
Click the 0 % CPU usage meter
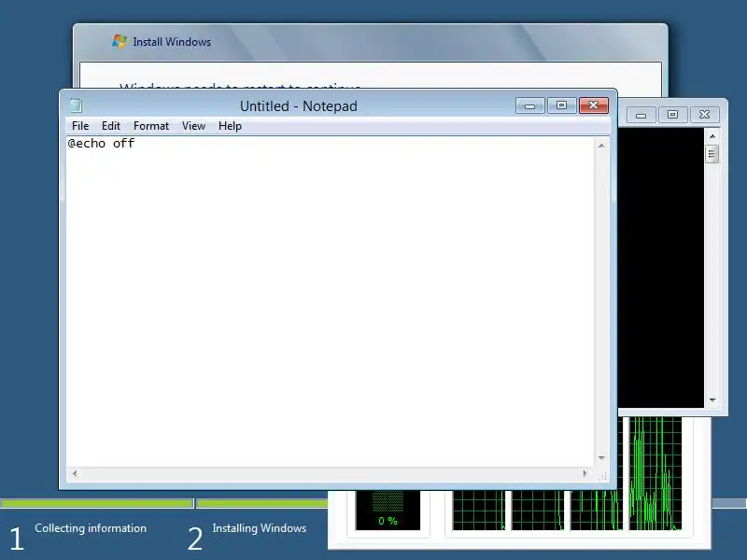[x=388, y=511]
